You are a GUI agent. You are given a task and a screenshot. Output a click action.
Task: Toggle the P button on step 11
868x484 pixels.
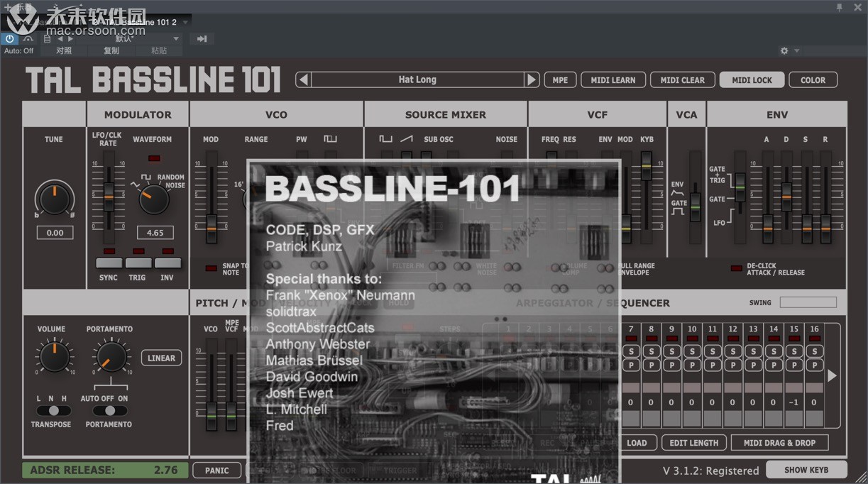713,365
